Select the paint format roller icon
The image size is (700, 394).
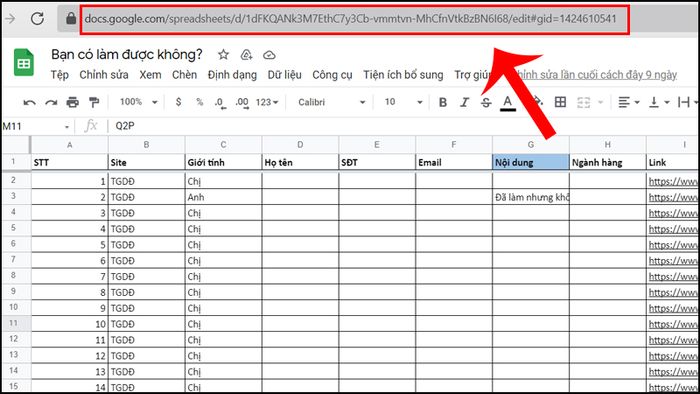94,103
